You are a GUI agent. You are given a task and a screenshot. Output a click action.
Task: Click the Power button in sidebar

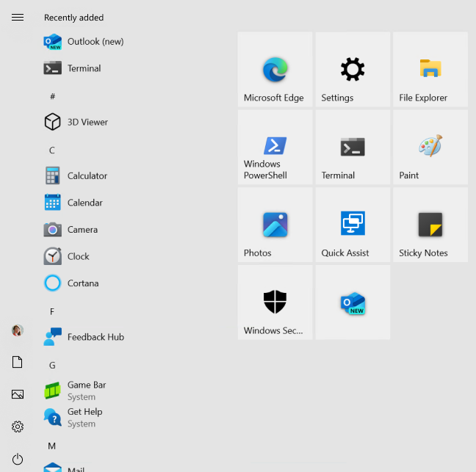pos(18,459)
